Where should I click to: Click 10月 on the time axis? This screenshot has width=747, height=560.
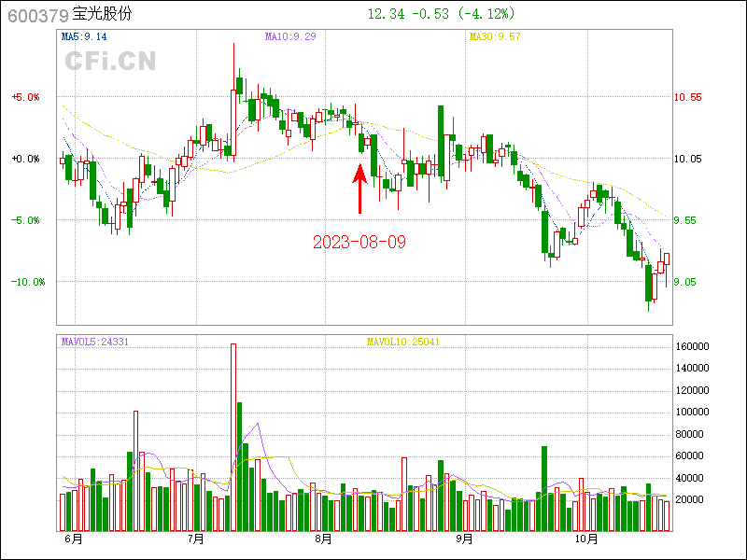click(x=586, y=539)
